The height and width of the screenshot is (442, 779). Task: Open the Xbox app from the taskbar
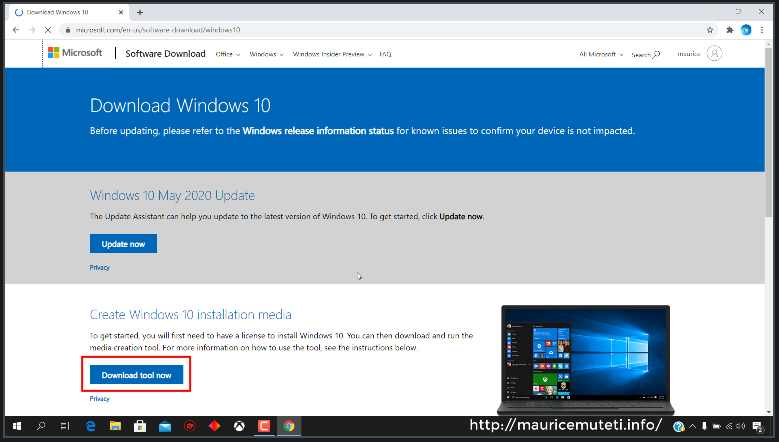(x=239, y=426)
